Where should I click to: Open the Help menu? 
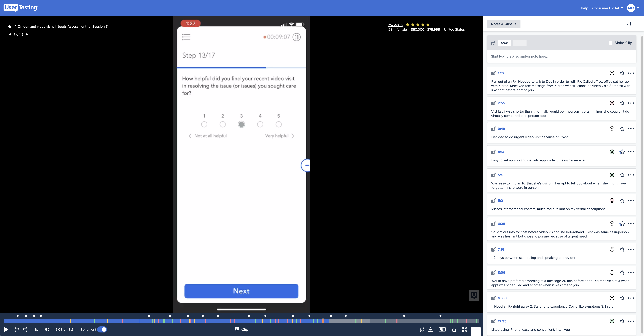tap(584, 8)
